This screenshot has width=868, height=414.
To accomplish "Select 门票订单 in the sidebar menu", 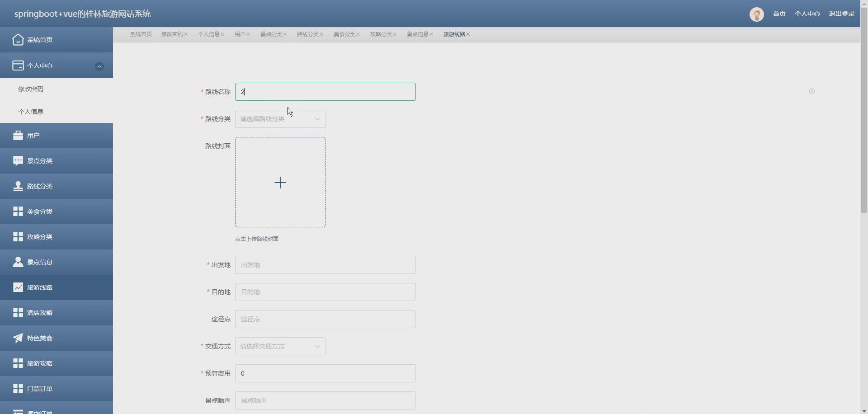I will pyautogui.click(x=57, y=389).
